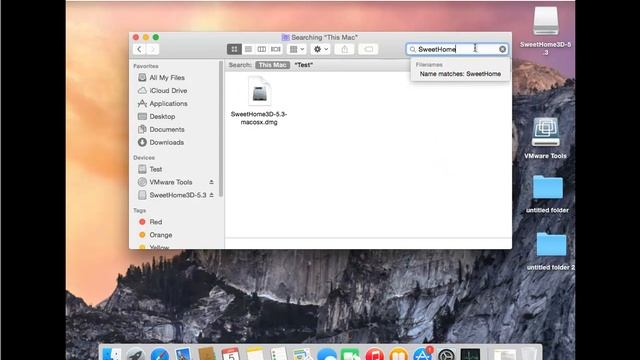Clear the search field text

pos(502,49)
